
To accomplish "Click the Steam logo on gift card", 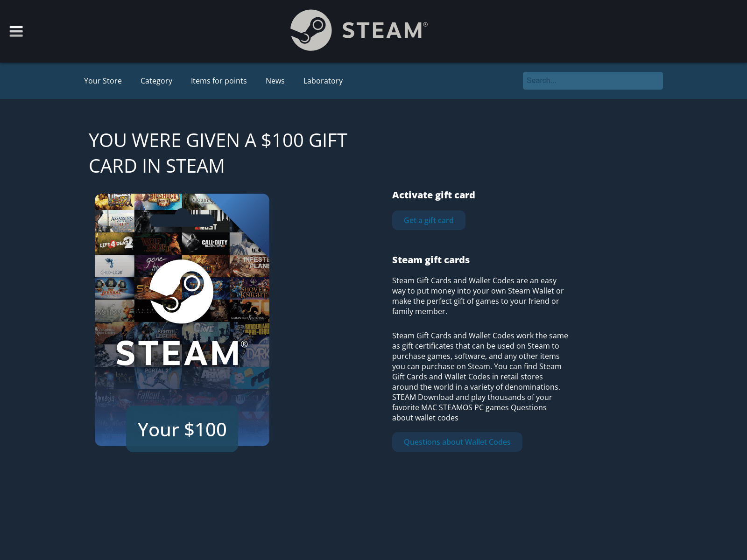I will pyautogui.click(x=181, y=291).
